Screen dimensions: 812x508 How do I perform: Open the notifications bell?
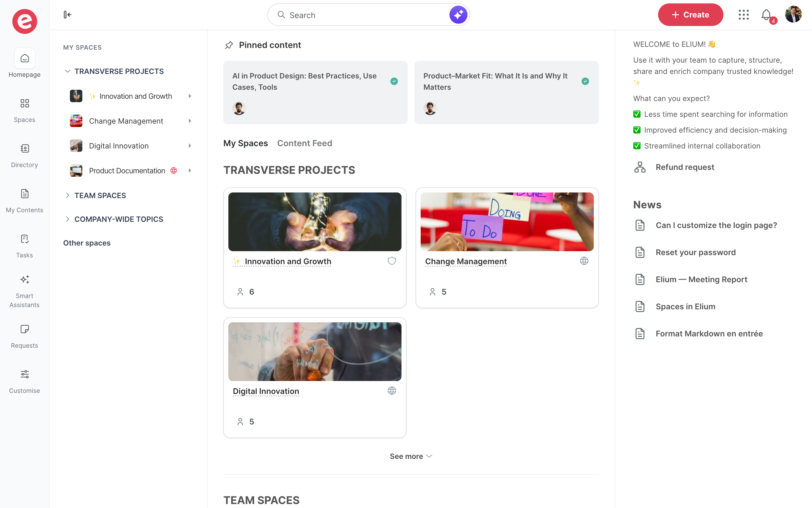point(766,15)
